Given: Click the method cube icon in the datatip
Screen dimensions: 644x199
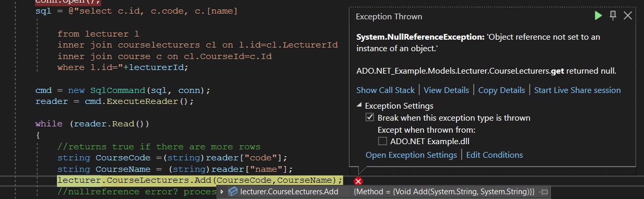Looking at the screenshot, I should [x=233, y=192].
